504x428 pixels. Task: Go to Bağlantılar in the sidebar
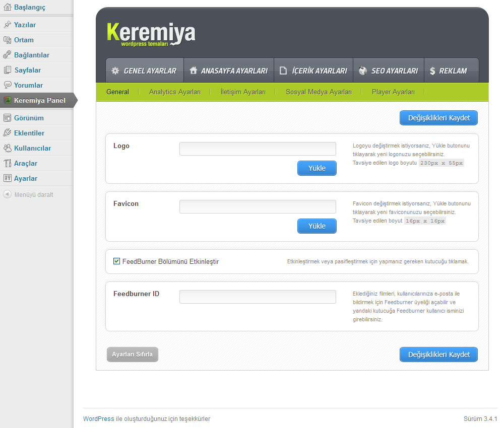coord(32,55)
